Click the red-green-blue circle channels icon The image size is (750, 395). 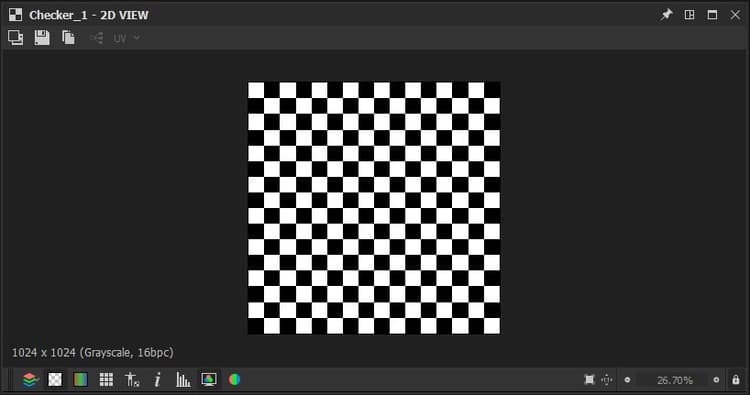234,380
